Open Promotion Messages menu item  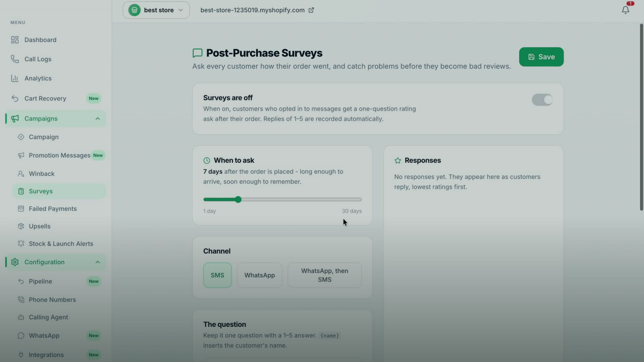[x=59, y=156]
